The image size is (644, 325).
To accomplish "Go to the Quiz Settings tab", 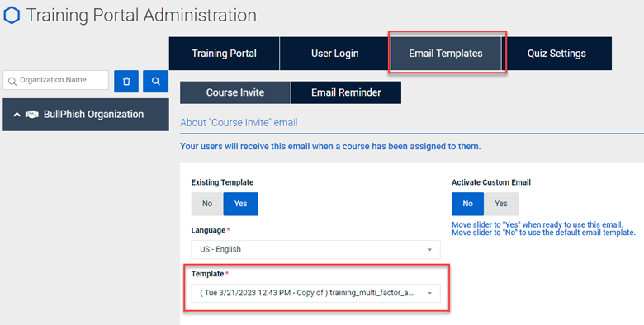I will coord(556,54).
